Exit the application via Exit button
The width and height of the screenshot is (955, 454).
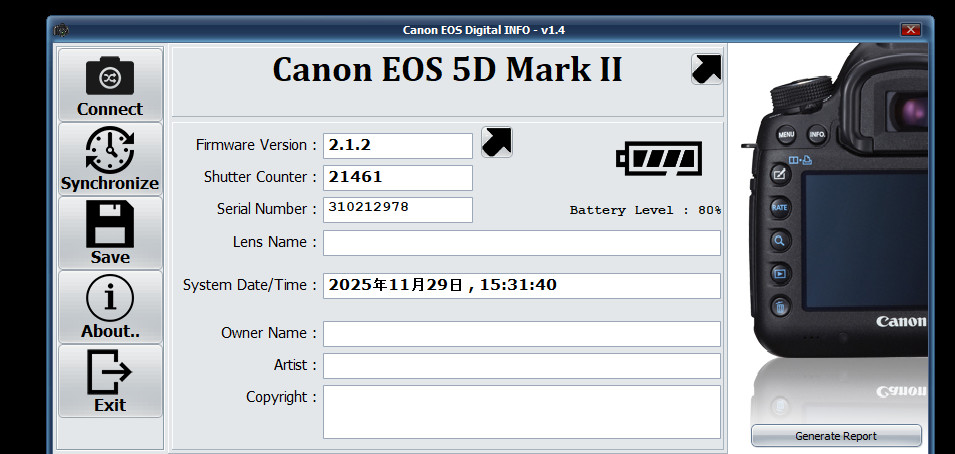pos(110,381)
